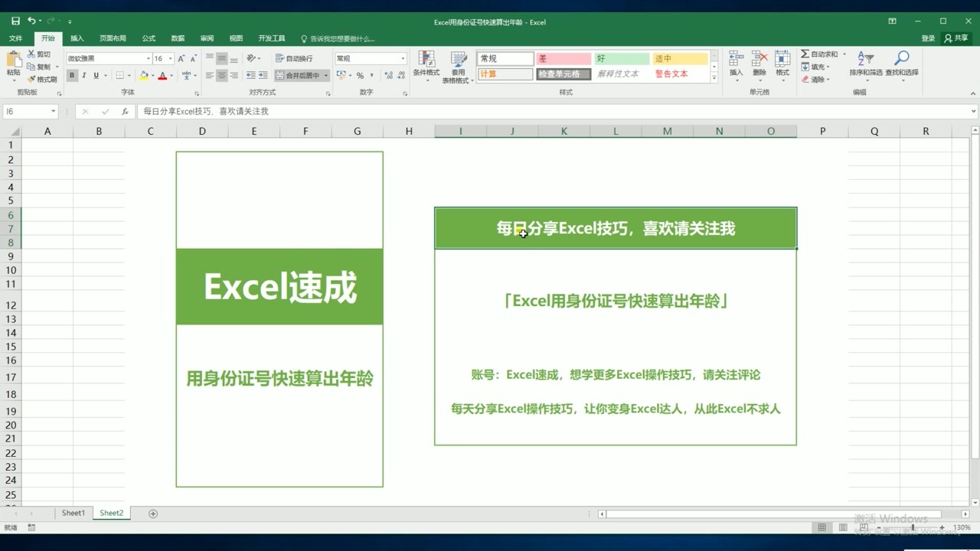Apply the yellow Fill Color bucket
Image resolution: width=980 pixels, height=551 pixels.
pos(143,75)
